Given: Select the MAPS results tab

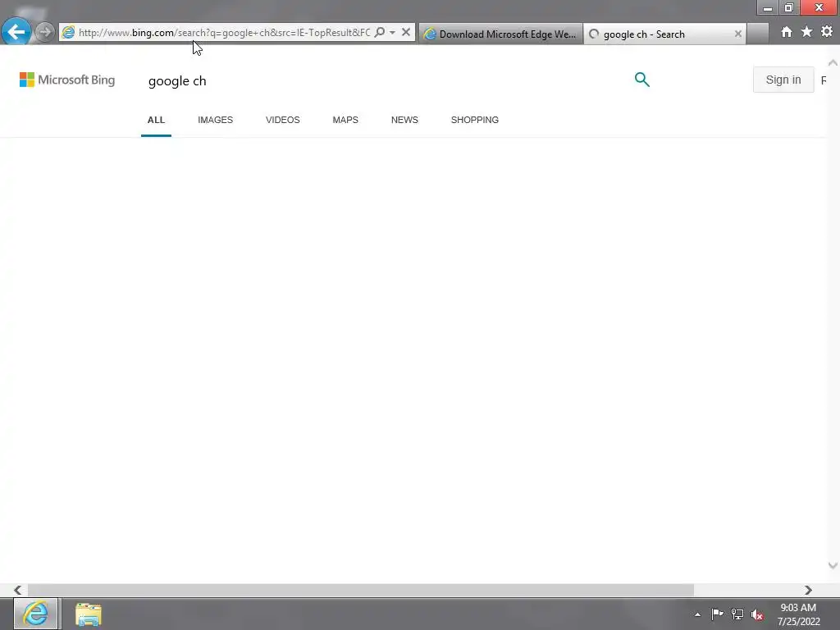Looking at the screenshot, I should (345, 120).
